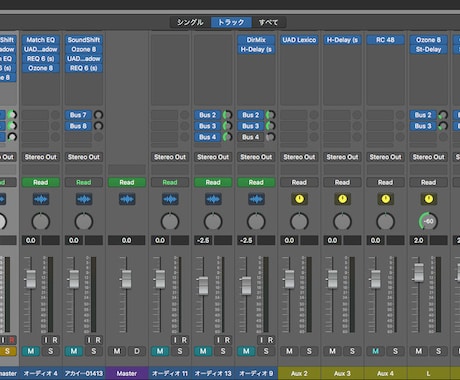Click the waveform icon on オーディオ 4 channel
This screenshot has width=460, height=380.
coord(41,199)
